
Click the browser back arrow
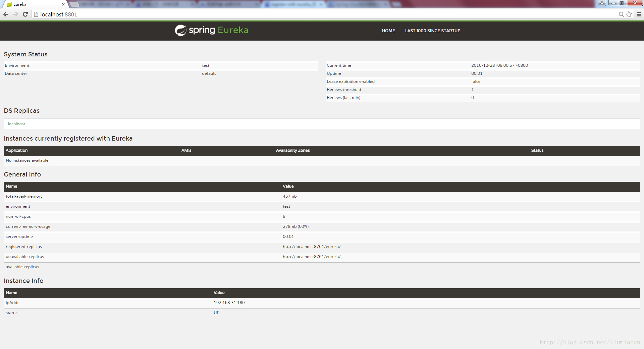click(x=6, y=14)
